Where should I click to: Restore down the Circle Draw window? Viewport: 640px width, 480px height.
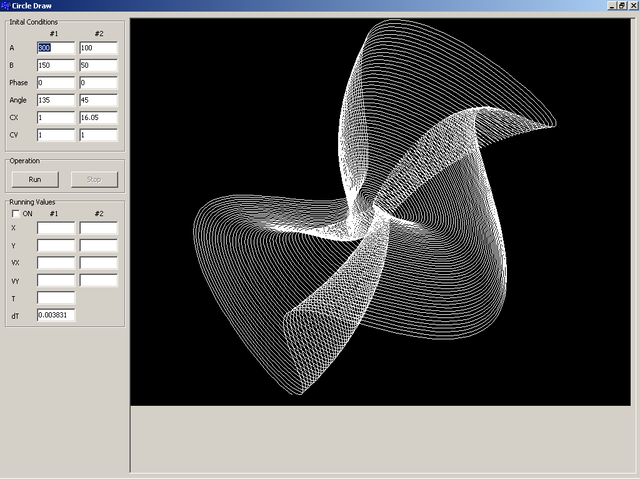622,6
